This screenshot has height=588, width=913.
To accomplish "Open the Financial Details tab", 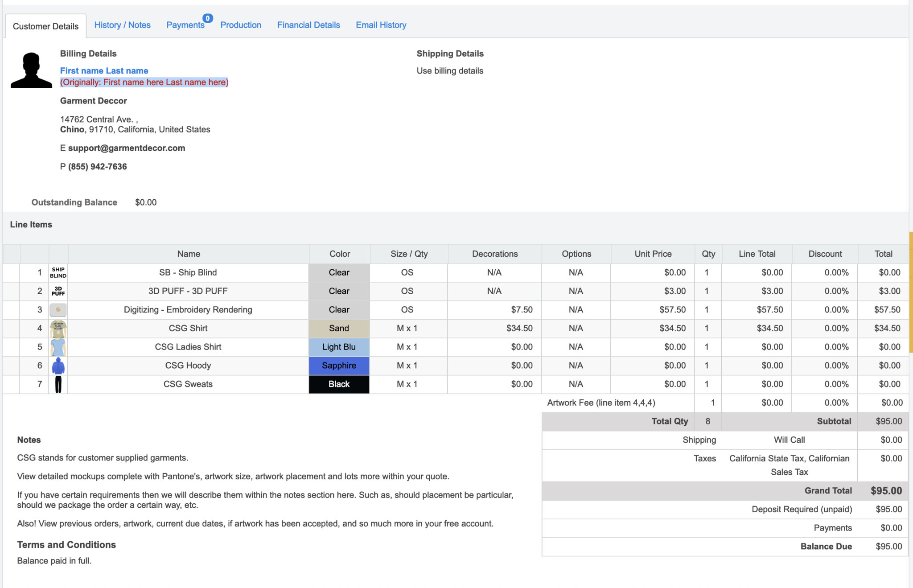I will pyautogui.click(x=308, y=25).
